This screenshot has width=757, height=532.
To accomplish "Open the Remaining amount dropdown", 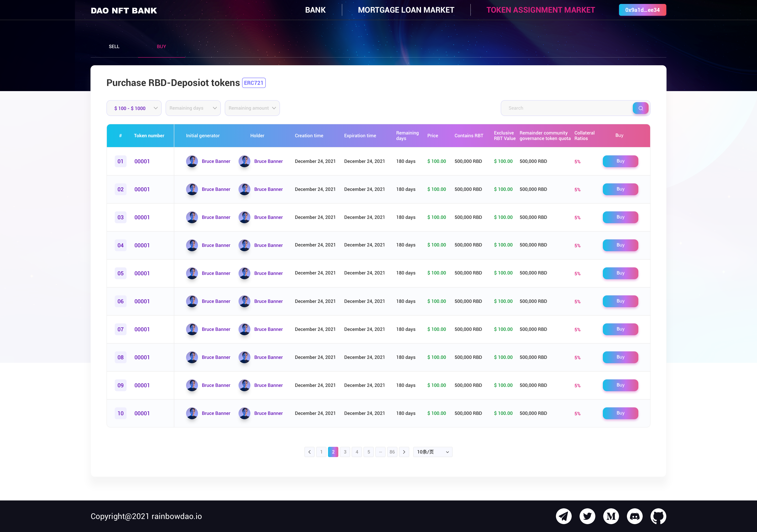I will [252, 108].
